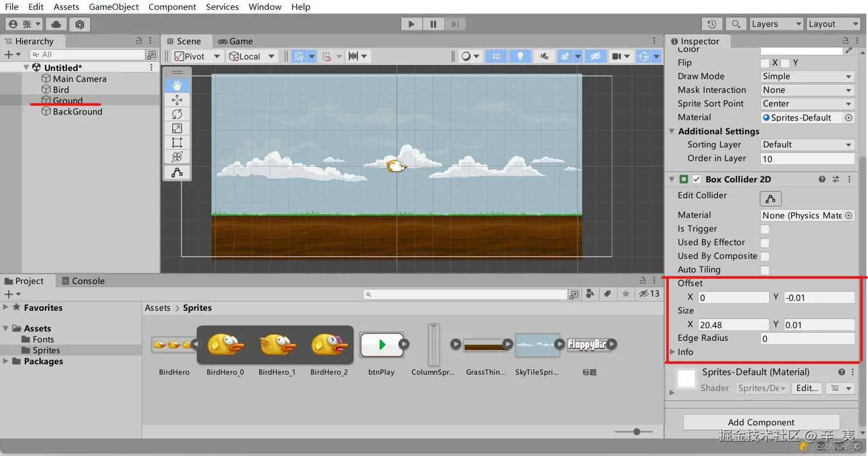The width and height of the screenshot is (868, 456).
Task: Open the Sorting Layer dropdown
Action: (807, 145)
